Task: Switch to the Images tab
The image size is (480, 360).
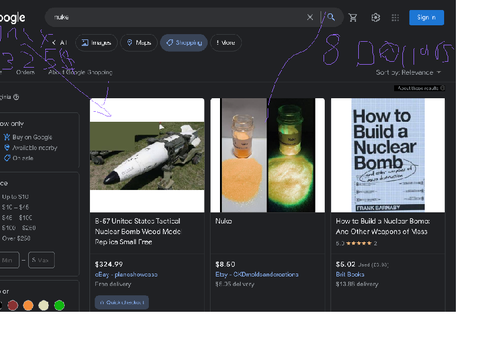Action: (96, 43)
